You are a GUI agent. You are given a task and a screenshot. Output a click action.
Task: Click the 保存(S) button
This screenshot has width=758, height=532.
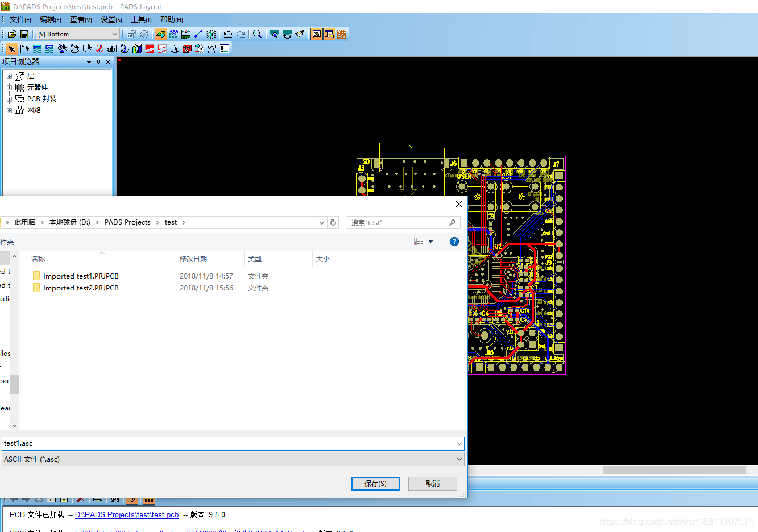tap(375, 483)
